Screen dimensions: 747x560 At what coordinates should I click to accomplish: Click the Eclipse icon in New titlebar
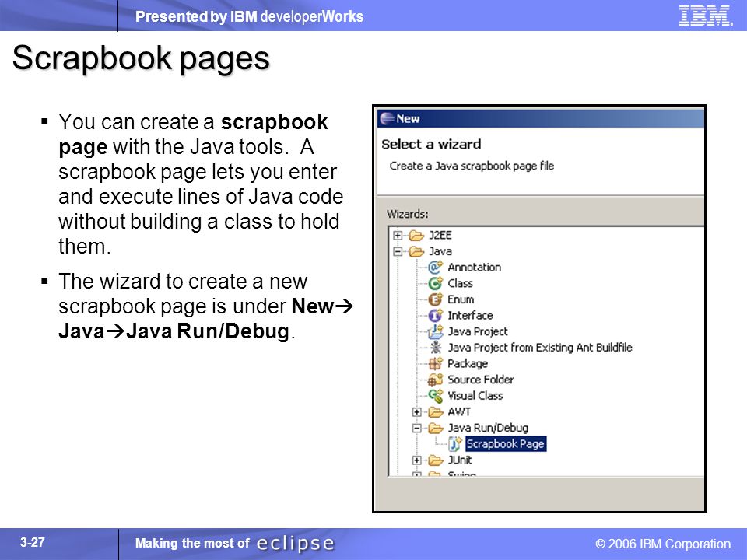pyautogui.click(x=388, y=118)
